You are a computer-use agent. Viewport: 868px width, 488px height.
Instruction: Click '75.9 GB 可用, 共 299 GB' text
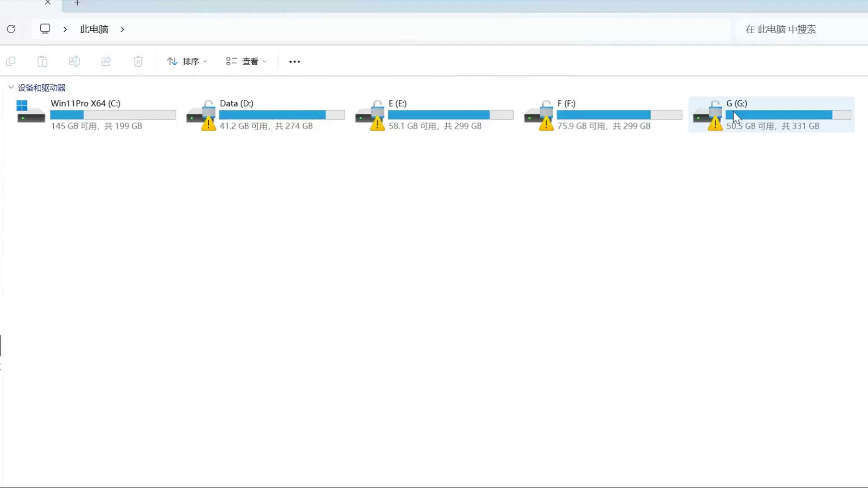(x=604, y=126)
